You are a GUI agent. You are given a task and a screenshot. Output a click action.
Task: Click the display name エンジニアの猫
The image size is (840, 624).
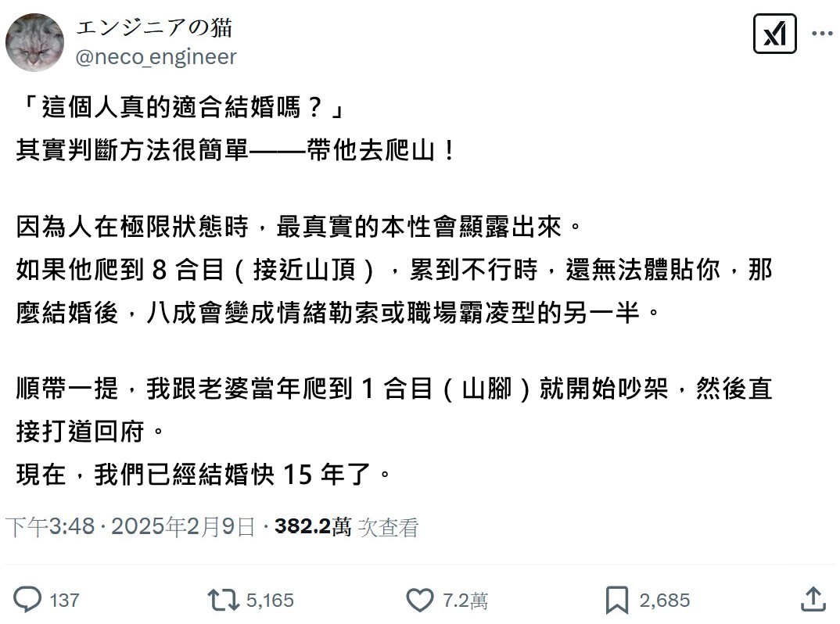(154, 28)
